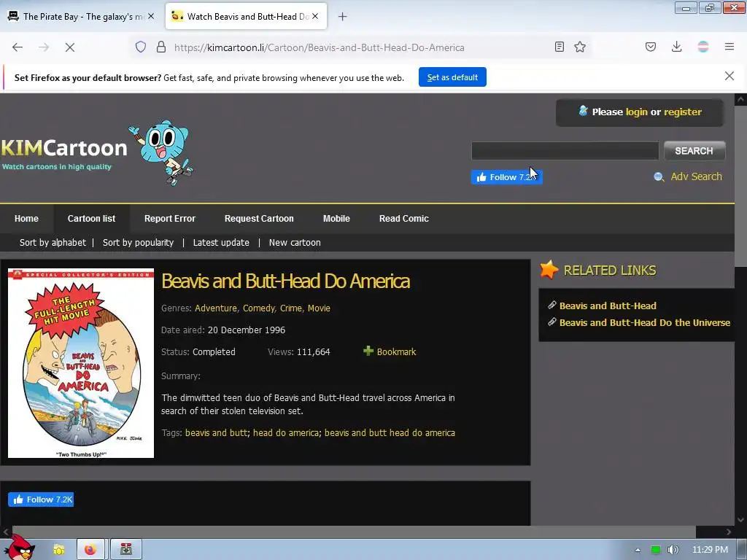Open the 'head do america' tag

point(286,433)
